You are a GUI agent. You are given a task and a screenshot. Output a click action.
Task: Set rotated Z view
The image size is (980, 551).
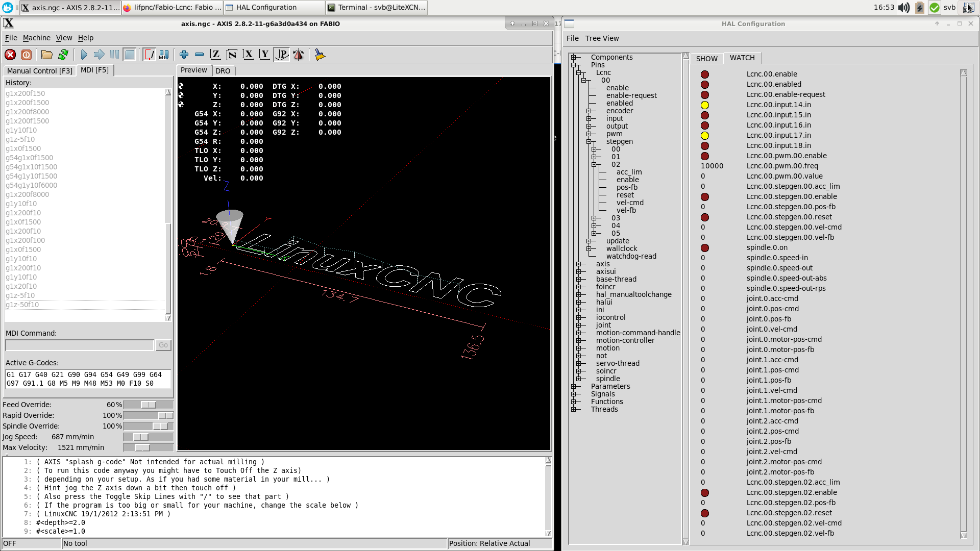[x=232, y=55]
